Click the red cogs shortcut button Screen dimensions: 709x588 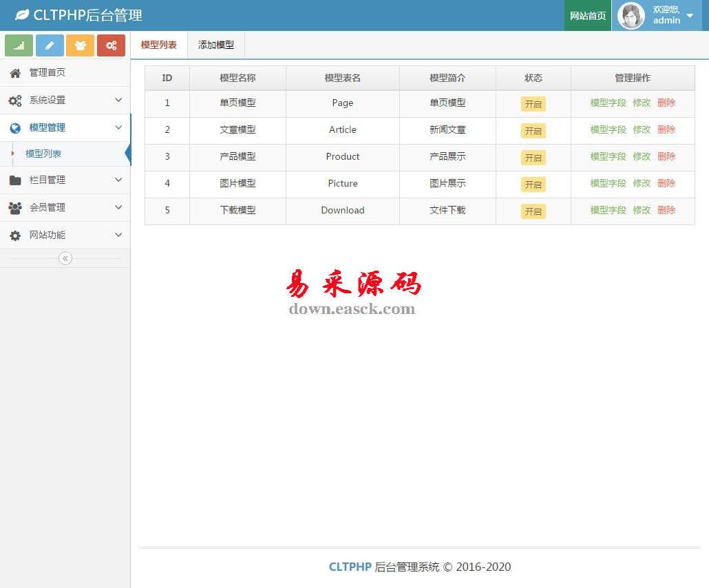click(111, 45)
